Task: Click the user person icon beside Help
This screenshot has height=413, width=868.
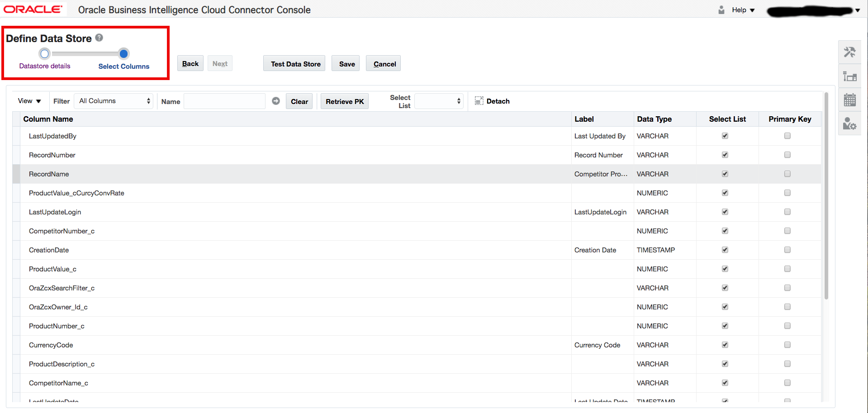Action: 721,10
